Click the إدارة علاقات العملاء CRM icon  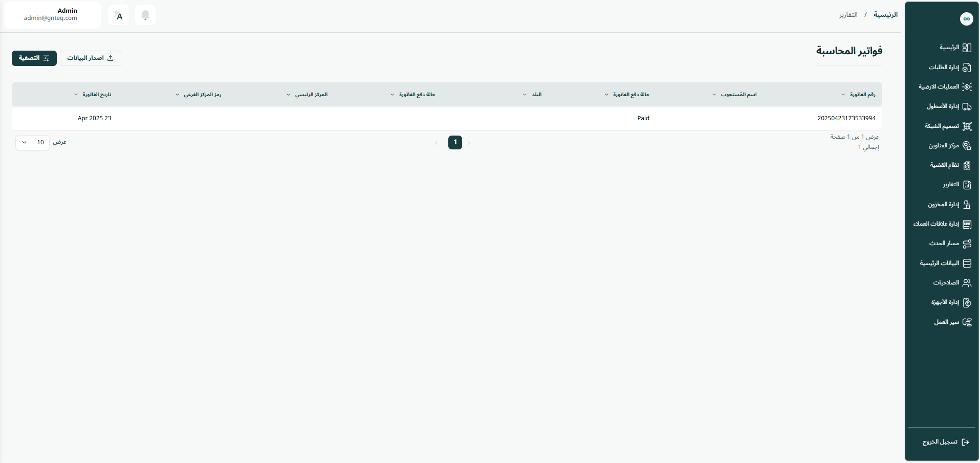click(967, 224)
